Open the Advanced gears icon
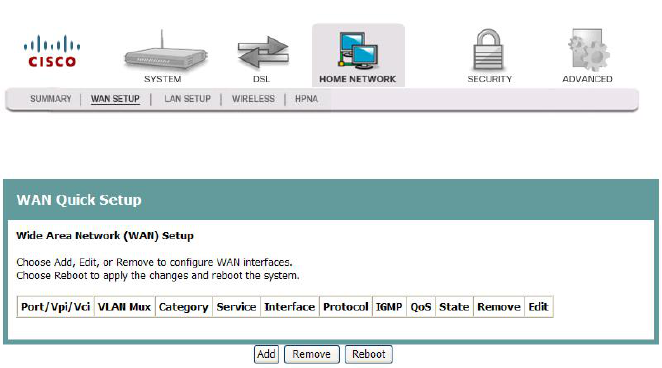The width and height of the screenshot is (662, 368). pos(588,50)
